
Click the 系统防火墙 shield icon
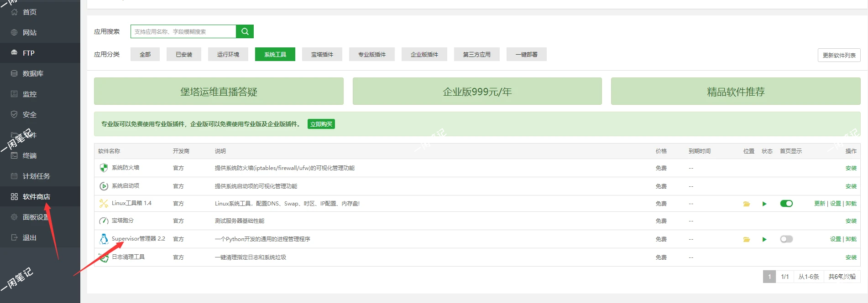pos(104,168)
